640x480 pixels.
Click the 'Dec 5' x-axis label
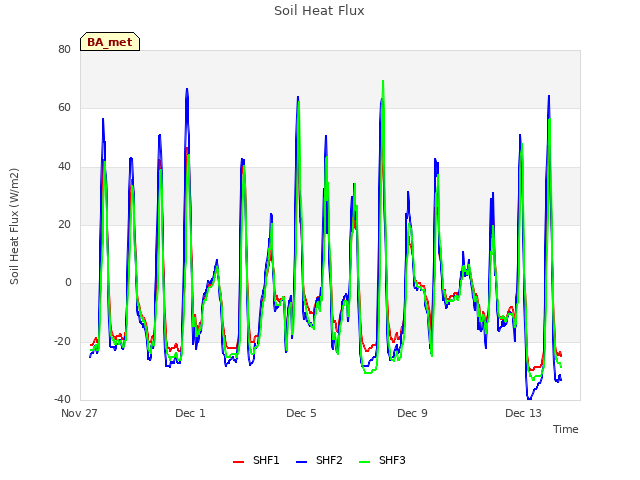pos(301,413)
